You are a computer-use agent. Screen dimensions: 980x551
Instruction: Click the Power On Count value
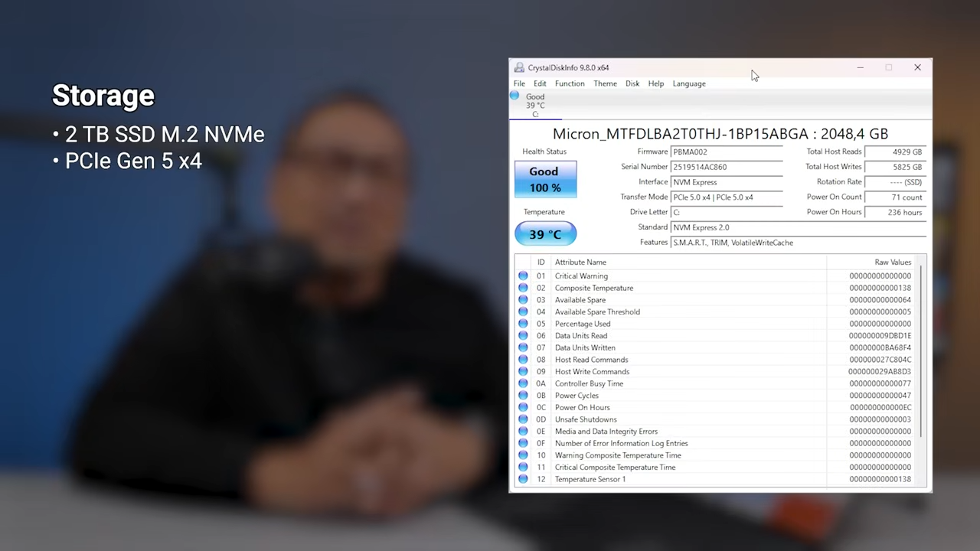[895, 197]
